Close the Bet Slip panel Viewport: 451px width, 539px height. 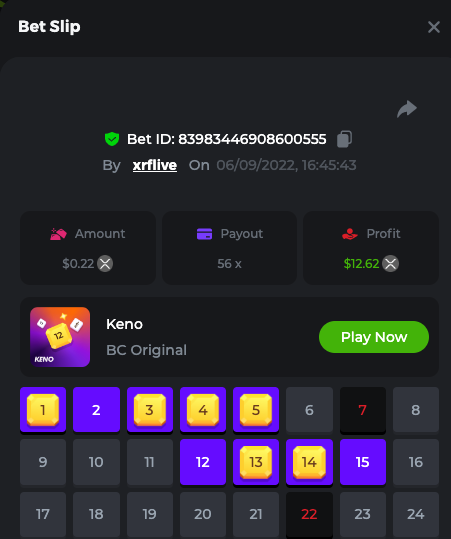434,27
